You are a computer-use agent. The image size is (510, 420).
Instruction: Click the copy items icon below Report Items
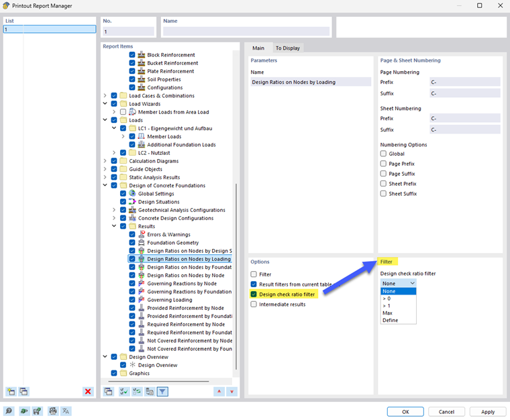point(109,391)
